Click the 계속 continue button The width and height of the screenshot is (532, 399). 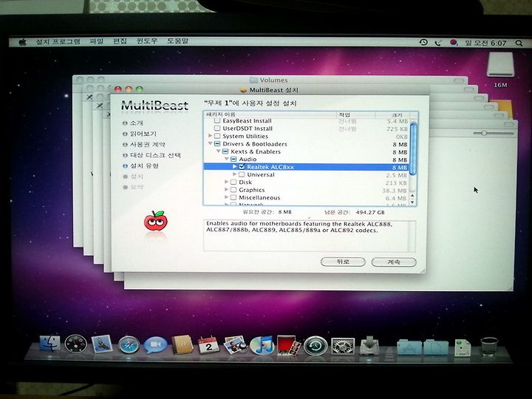394,262
